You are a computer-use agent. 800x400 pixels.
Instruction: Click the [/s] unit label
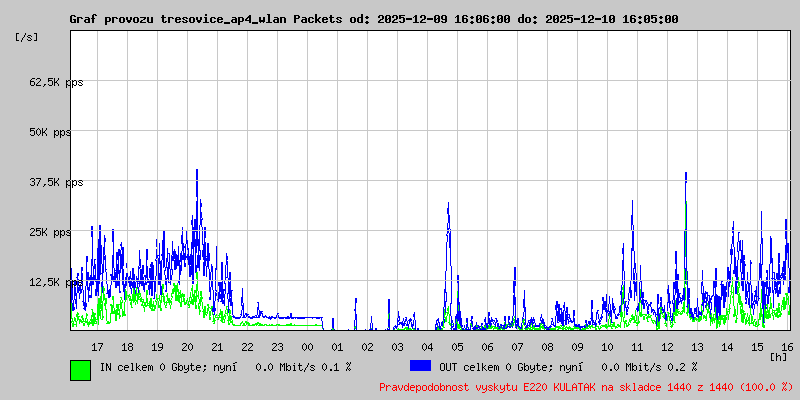pos(27,37)
